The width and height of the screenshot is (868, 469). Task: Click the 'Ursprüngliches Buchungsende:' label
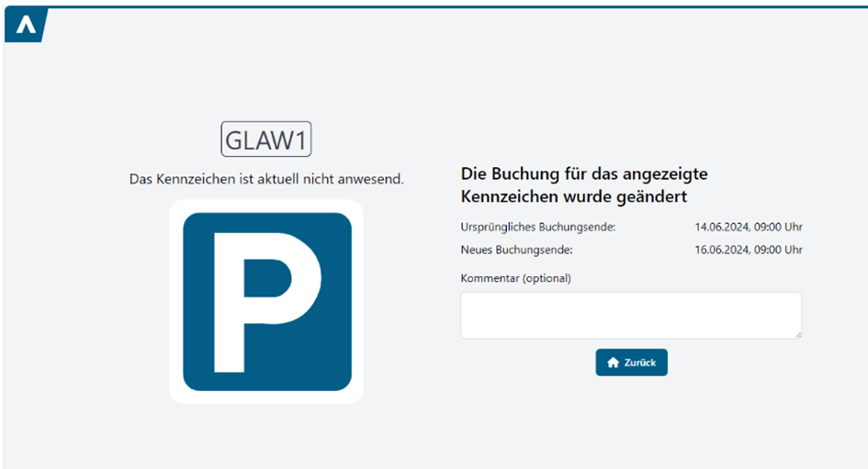pyautogui.click(x=538, y=227)
